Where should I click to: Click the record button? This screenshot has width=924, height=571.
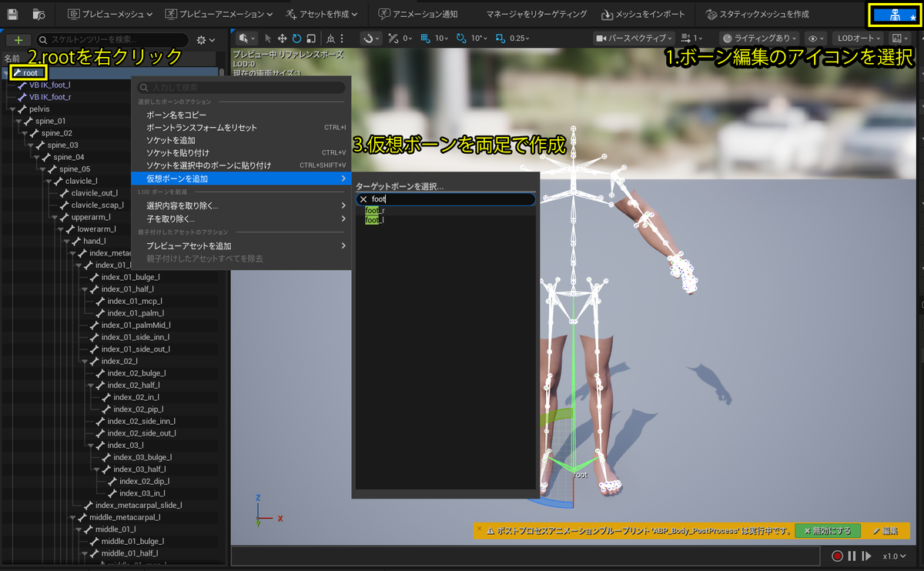pos(837,556)
